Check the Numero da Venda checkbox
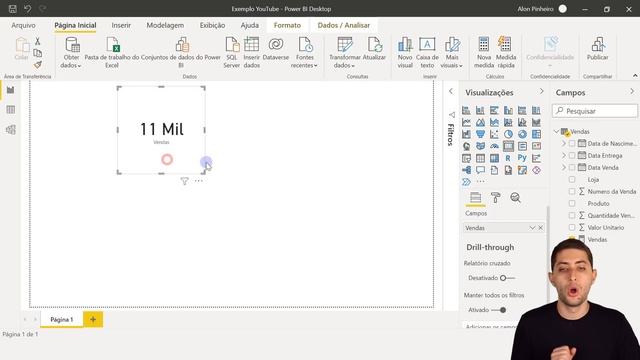The image size is (640, 360). click(x=572, y=191)
